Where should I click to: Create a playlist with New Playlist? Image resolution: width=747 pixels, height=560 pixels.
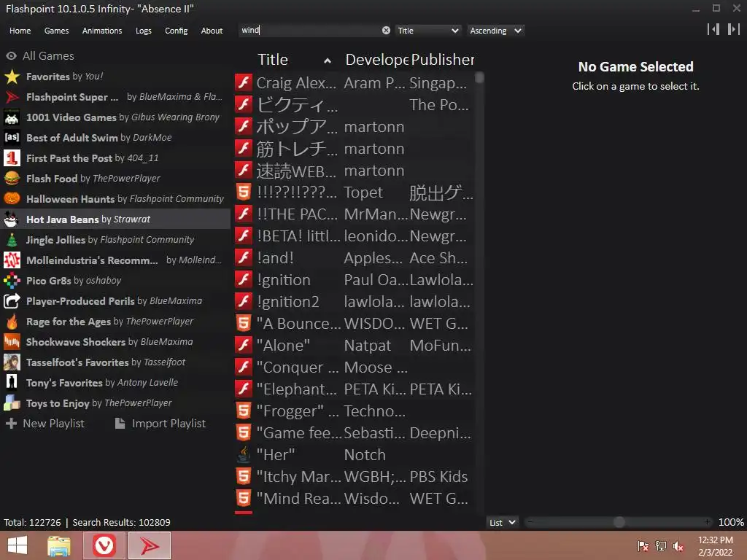[44, 424]
